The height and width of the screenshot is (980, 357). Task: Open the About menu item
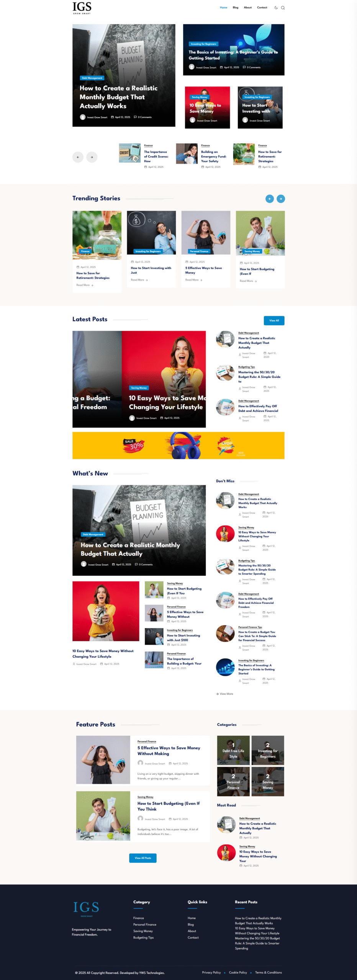pyautogui.click(x=248, y=8)
